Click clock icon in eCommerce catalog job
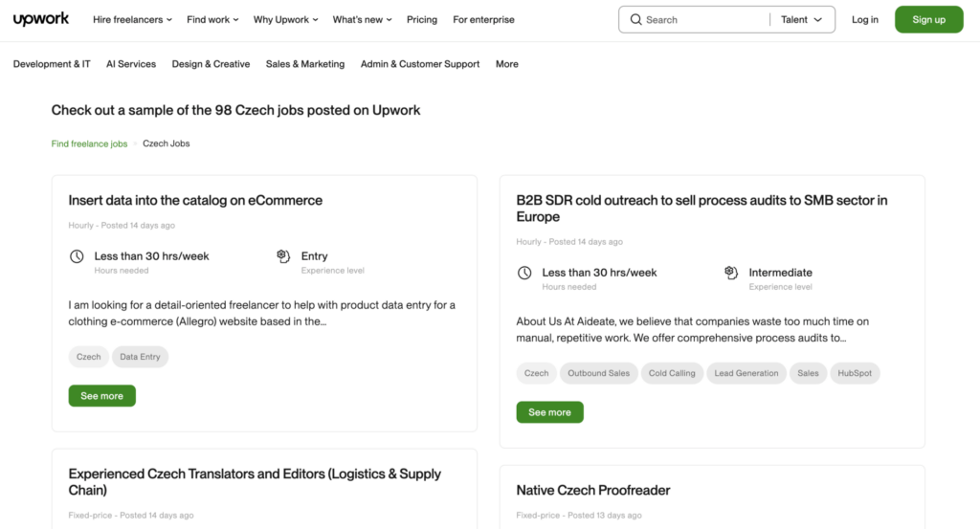The height and width of the screenshot is (529, 980). [x=77, y=256]
